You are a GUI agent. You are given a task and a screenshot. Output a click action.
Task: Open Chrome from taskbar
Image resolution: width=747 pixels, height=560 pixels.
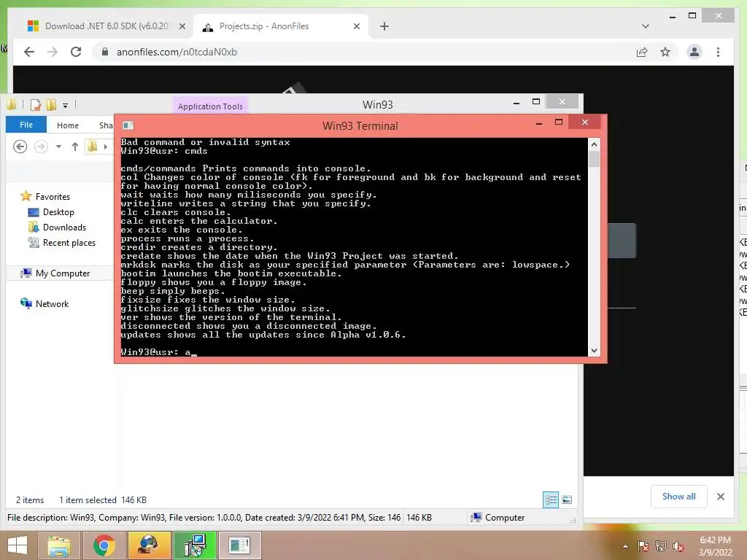(104, 545)
